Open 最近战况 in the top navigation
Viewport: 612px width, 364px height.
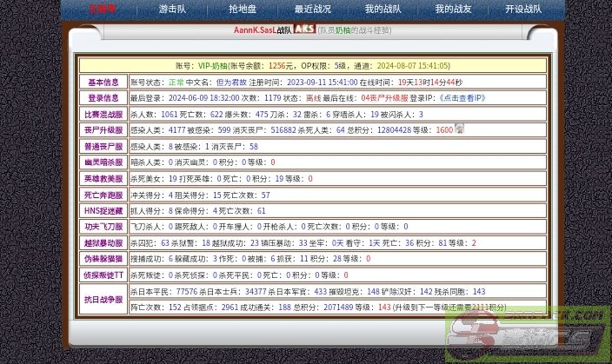312,10
